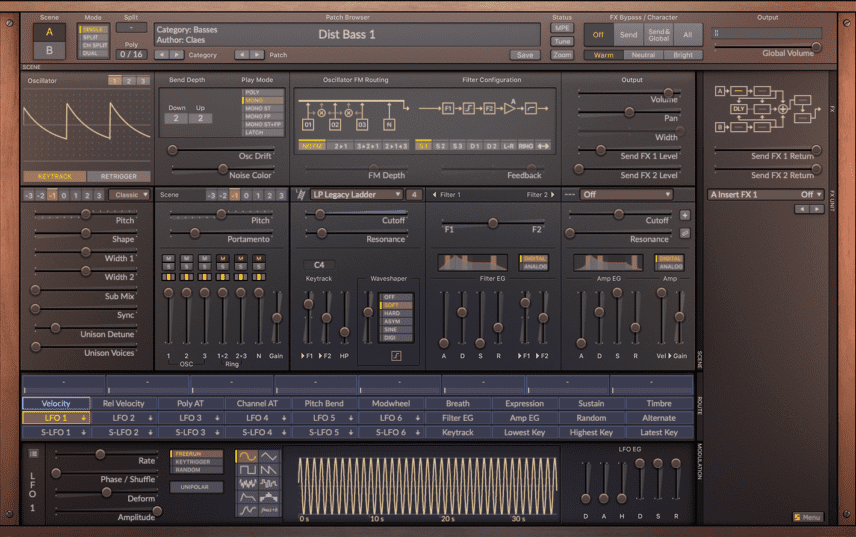
Task: Switch to Scene B
Action: 49,50
